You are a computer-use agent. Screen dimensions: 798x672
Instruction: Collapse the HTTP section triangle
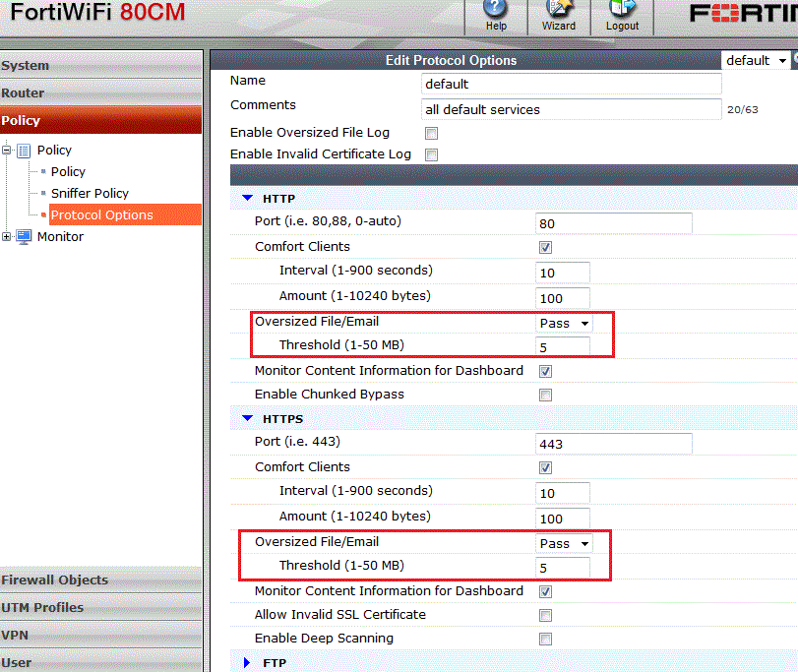(x=247, y=198)
